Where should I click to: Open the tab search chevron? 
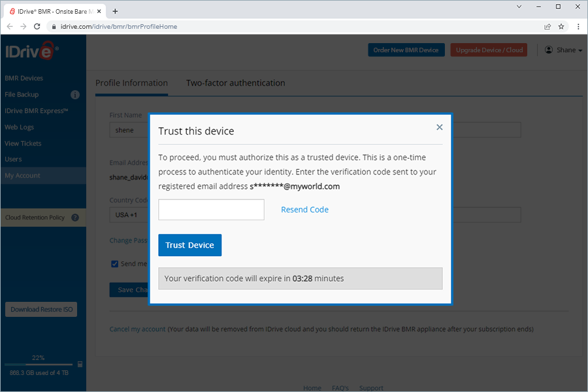519,7
